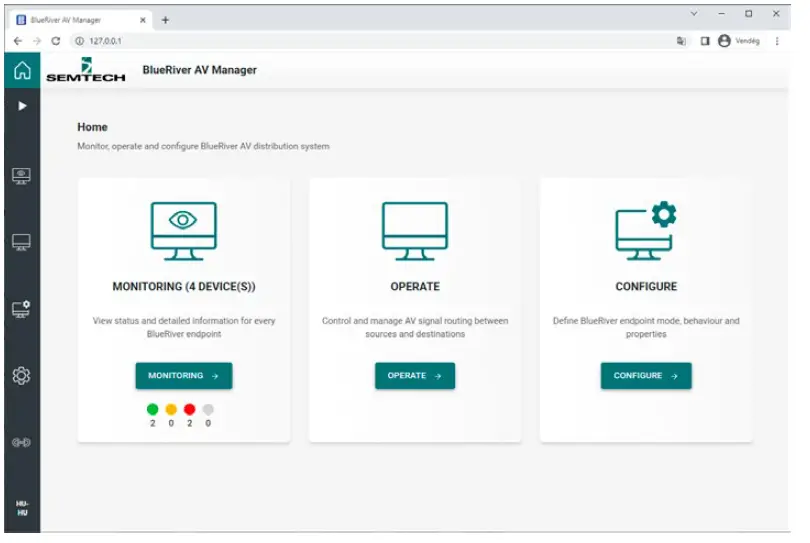
Task: Expand sidebar with the play arrow
Action: (22, 107)
